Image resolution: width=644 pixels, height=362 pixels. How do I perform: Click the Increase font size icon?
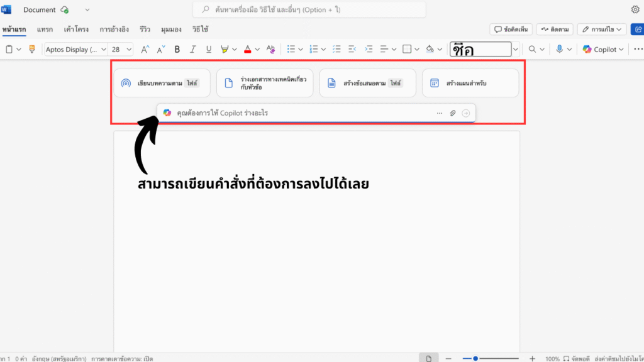click(x=145, y=49)
